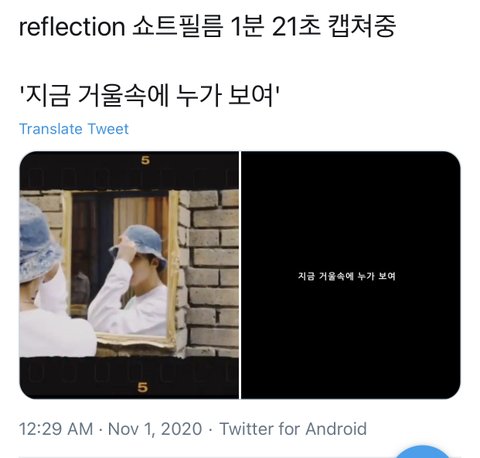Open the left photo with mirror reflection
Screen dimensions: 480x458
(129, 275)
